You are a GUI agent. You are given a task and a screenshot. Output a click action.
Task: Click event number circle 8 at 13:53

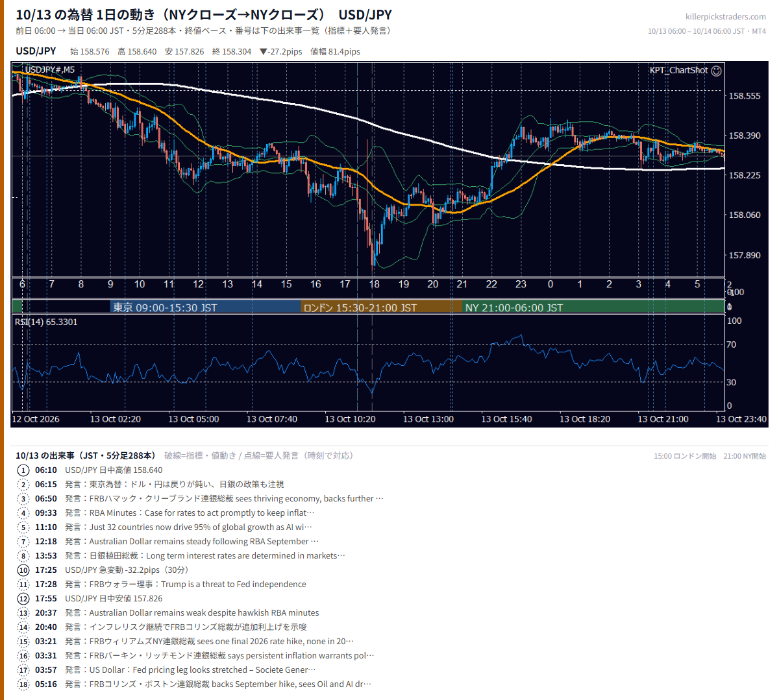pyautogui.click(x=23, y=556)
